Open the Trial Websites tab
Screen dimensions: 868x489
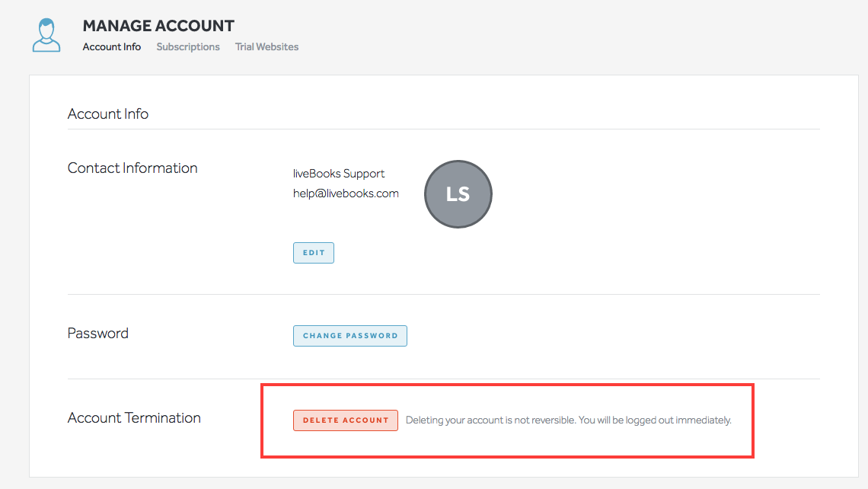click(x=266, y=46)
